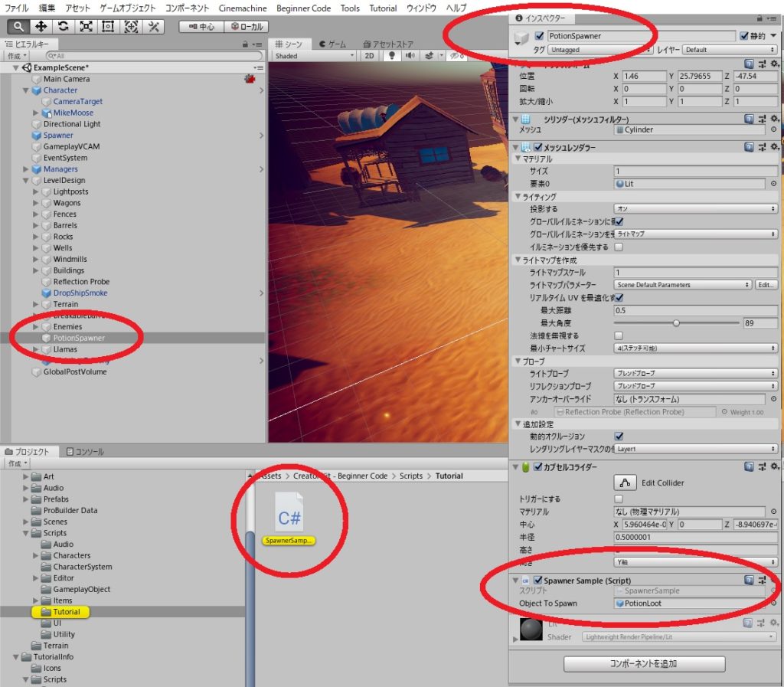
Task: Toggle 2D scene view button
Action: click(x=370, y=55)
